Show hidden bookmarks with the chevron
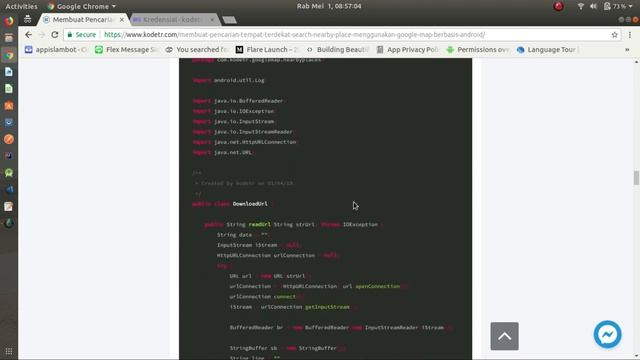 627,49
